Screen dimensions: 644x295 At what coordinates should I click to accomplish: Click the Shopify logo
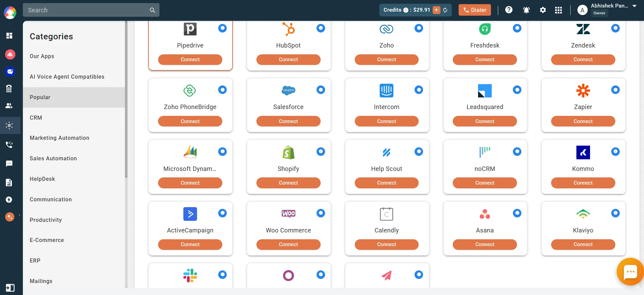pos(289,152)
